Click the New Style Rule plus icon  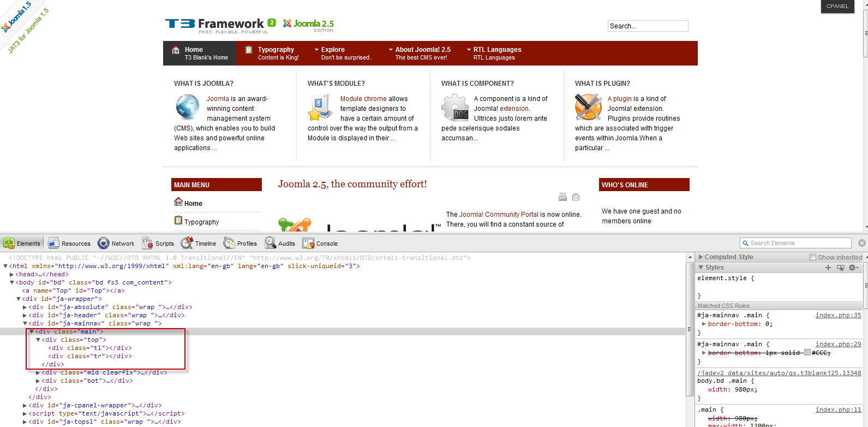tap(828, 268)
